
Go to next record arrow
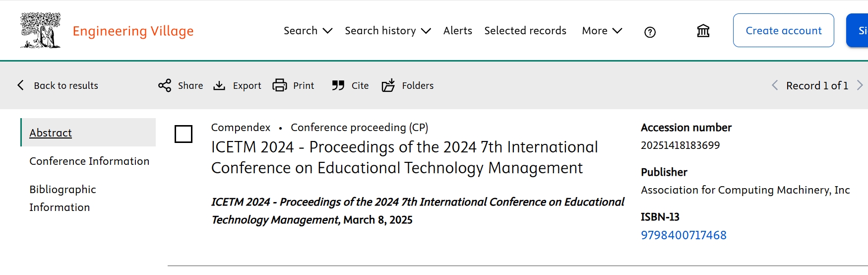click(x=860, y=85)
